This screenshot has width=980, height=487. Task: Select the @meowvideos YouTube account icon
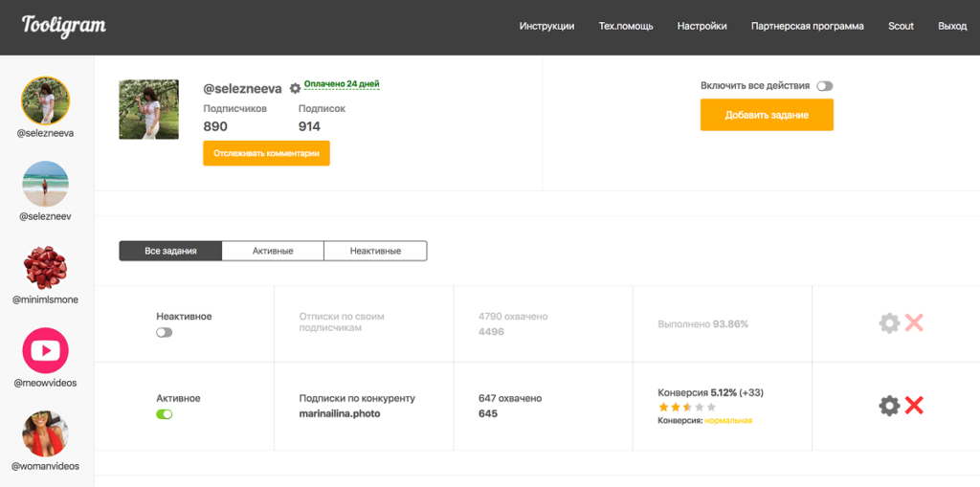(x=45, y=351)
